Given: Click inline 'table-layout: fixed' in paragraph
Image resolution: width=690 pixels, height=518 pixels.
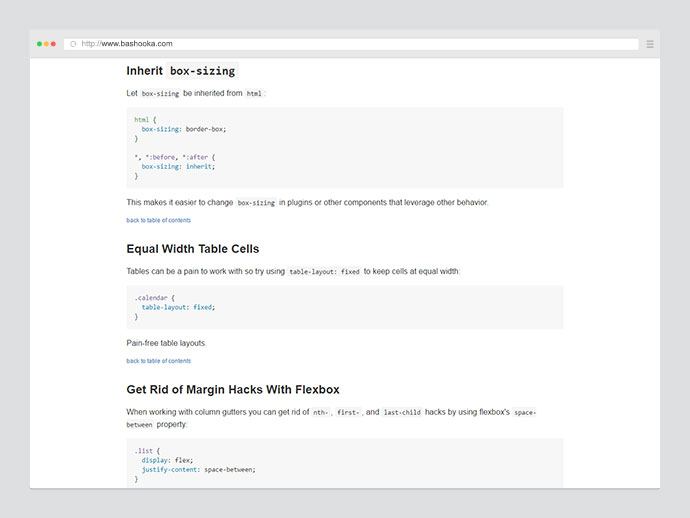Looking at the screenshot, I should coord(324,272).
